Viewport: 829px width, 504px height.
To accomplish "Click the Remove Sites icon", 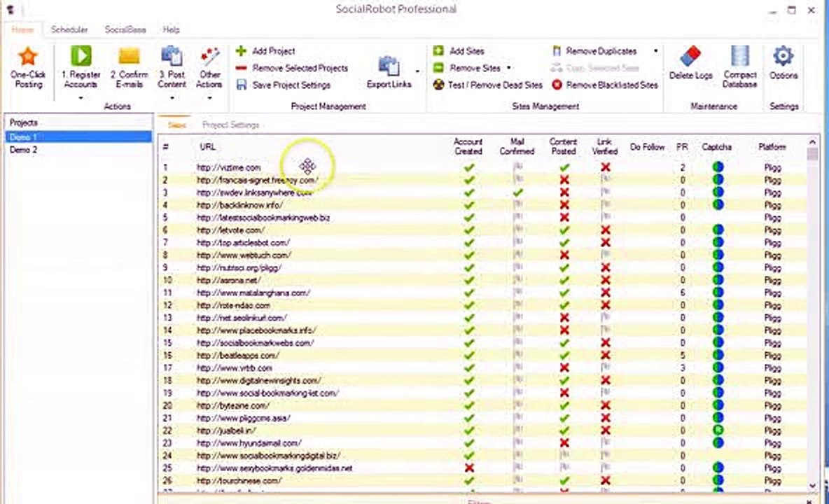I will 438,68.
